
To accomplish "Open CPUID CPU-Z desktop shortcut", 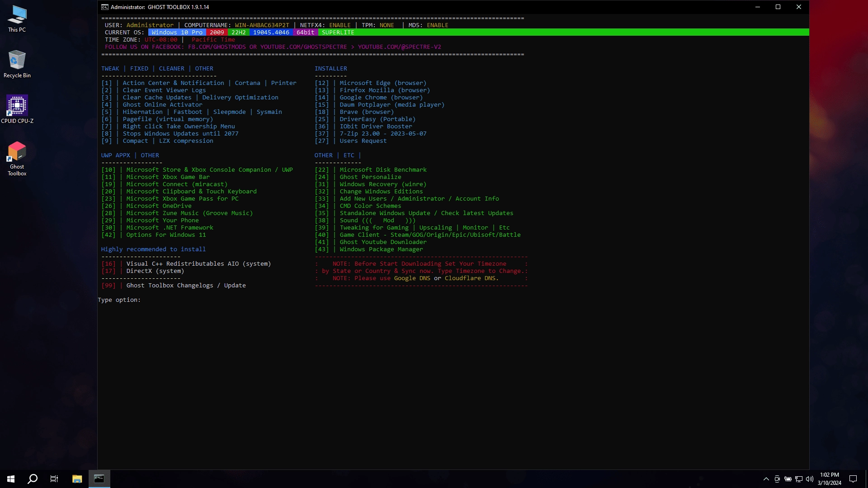I will click(17, 109).
